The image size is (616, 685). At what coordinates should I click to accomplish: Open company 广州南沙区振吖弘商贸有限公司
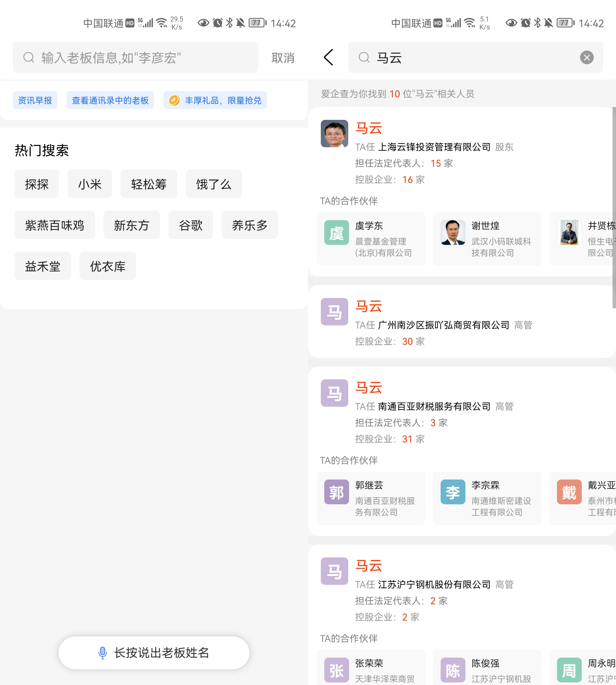[443, 325]
